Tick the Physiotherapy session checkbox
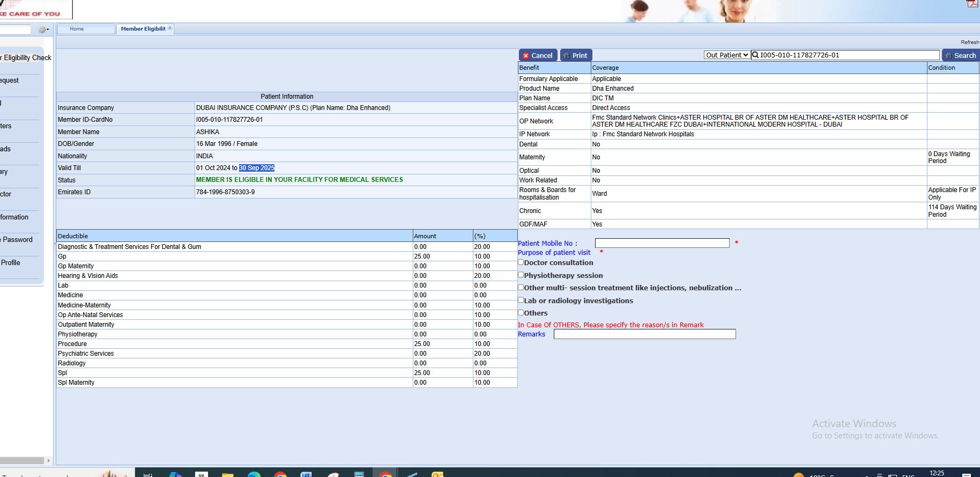The height and width of the screenshot is (477, 980). tap(521, 275)
